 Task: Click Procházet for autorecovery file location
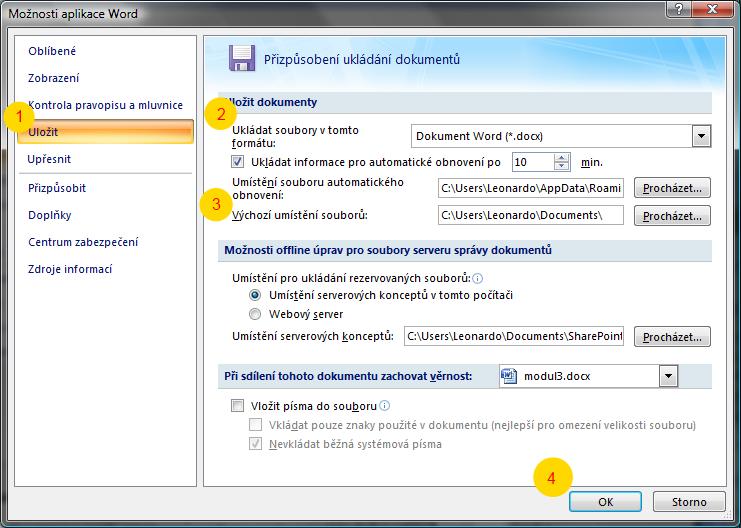[672, 188]
